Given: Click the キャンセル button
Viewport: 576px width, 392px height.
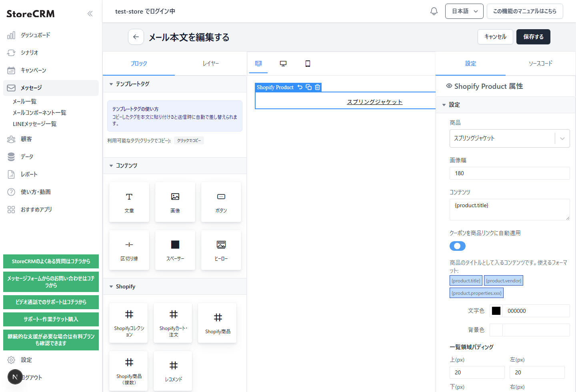Looking at the screenshot, I should click(x=495, y=37).
